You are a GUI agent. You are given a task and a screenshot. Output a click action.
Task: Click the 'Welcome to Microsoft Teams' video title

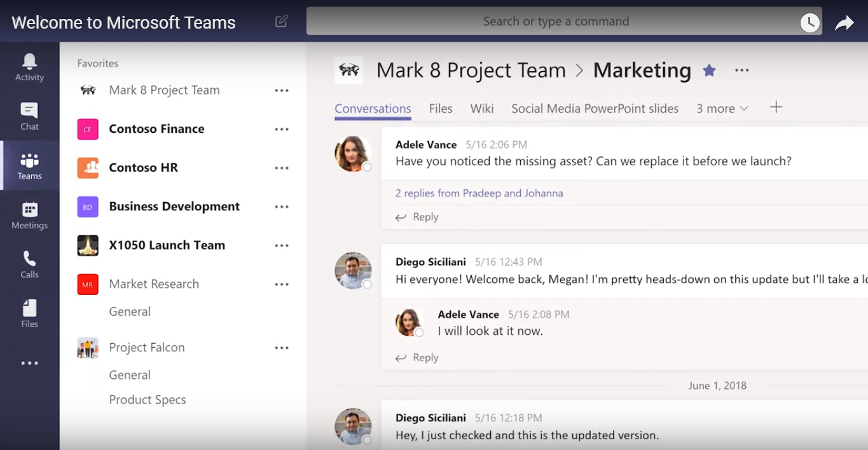124,22
